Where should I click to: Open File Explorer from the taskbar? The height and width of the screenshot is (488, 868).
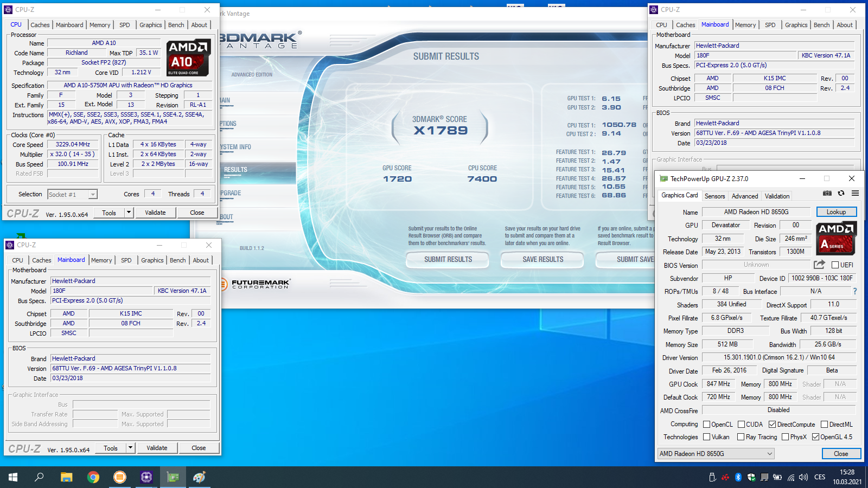tap(66, 477)
